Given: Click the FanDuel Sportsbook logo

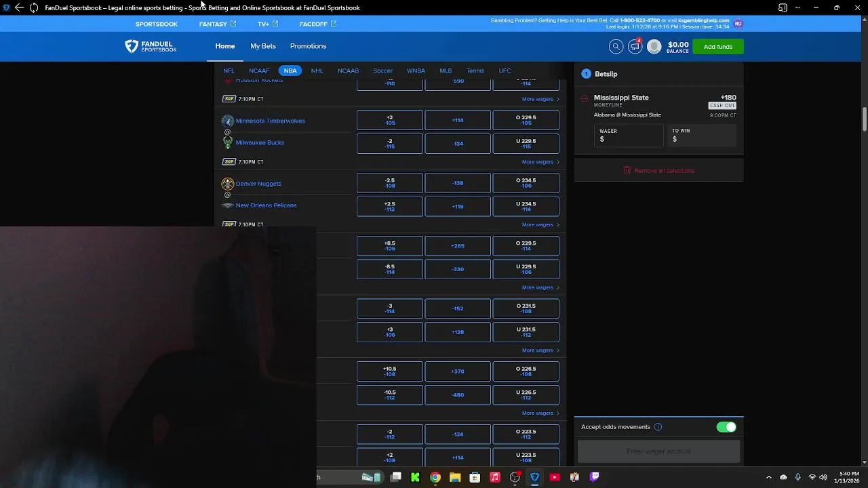Looking at the screenshot, I should coord(151,46).
